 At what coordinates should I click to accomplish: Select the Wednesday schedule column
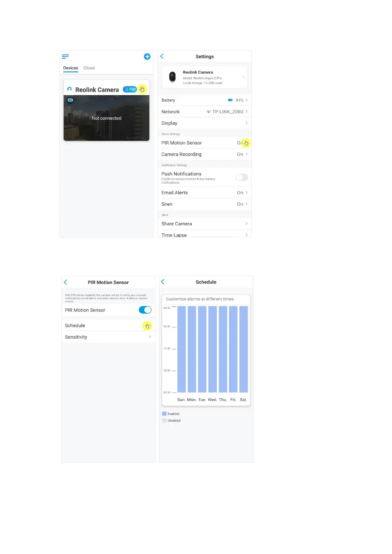(213, 349)
